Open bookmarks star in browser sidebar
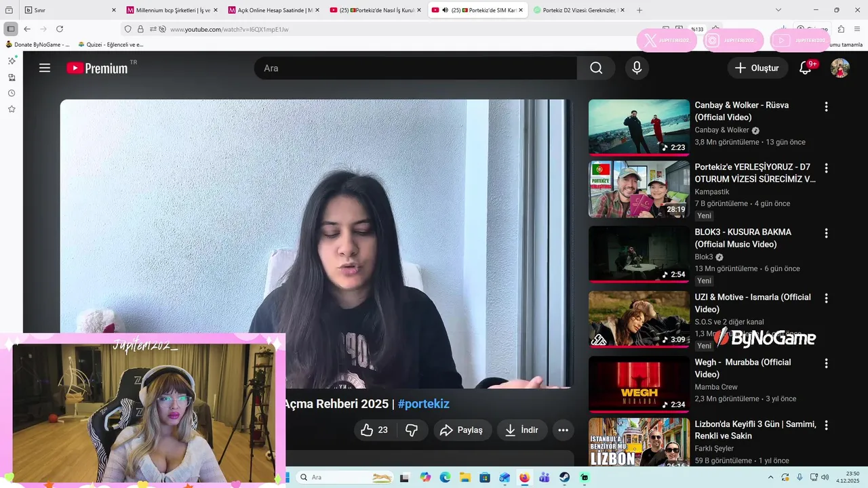The height and width of the screenshot is (488, 868). click(x=12, y=108)
